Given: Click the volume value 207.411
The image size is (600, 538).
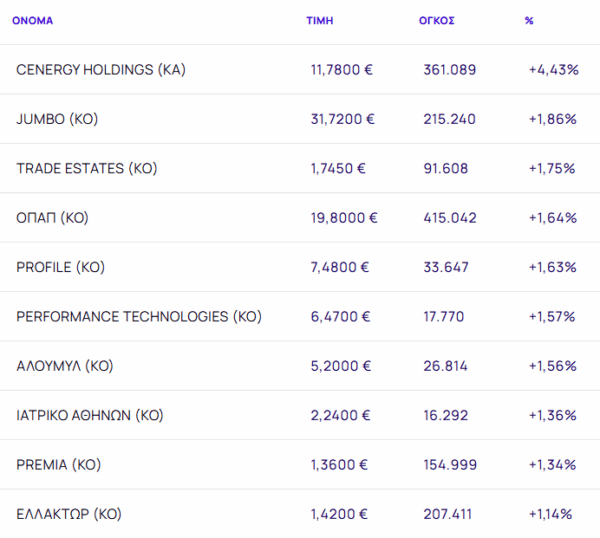Looking at the screenshot, I should [448, 514].
